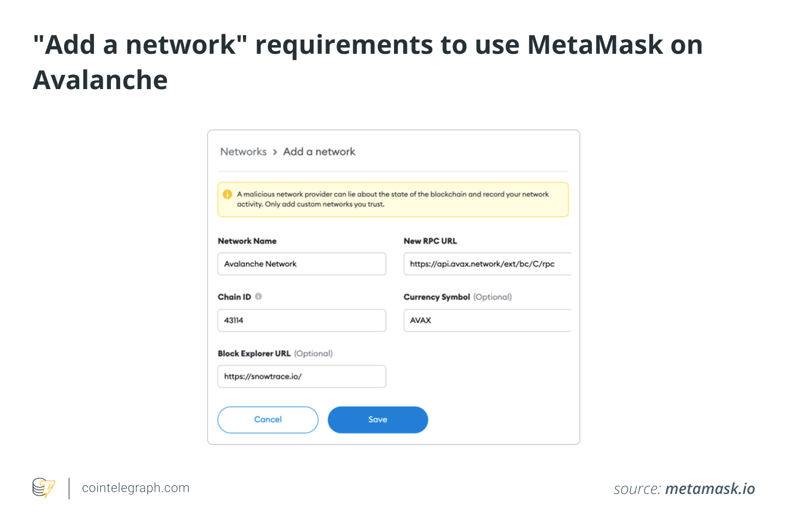This screenshot has width=788, height=532.
Task: Select the Chain ID field containing 43114
Action: click(302, 321)
